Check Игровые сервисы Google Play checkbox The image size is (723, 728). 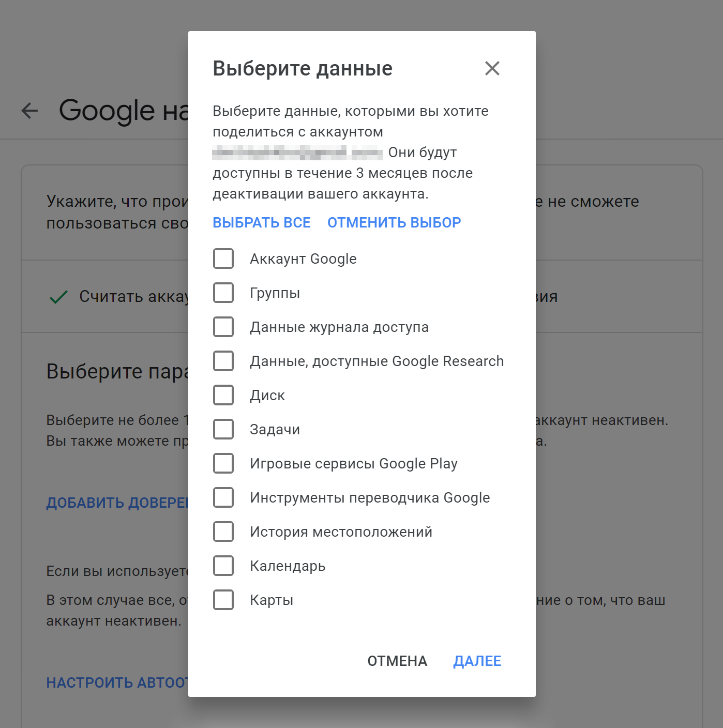coord(223,463)
